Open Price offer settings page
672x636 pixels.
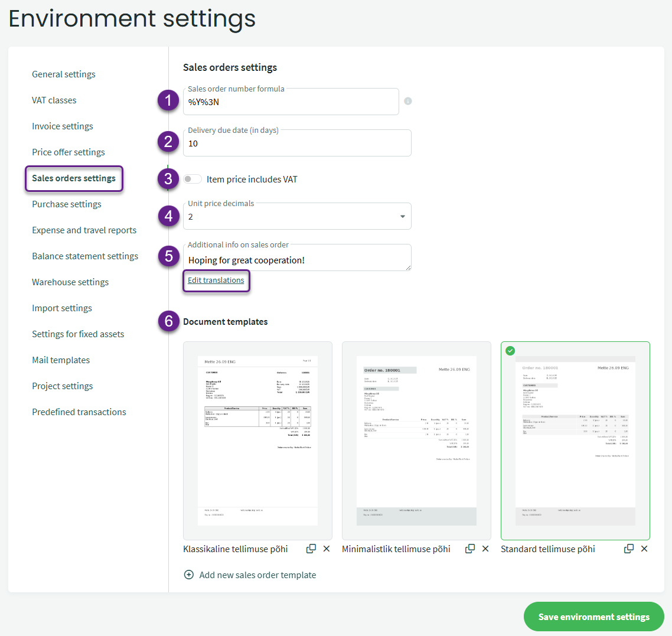[x=68, y=152]
